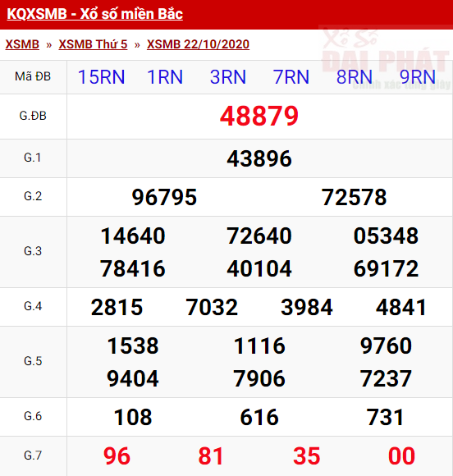Select the 15RN special code
453x476 pixels.
[102, 77]
